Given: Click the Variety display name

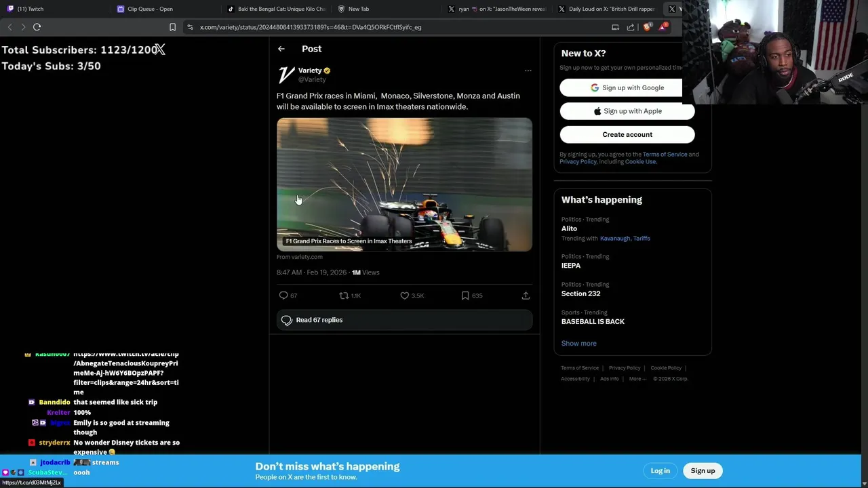Looking at the screenshot, I should [x=310, y=70].
